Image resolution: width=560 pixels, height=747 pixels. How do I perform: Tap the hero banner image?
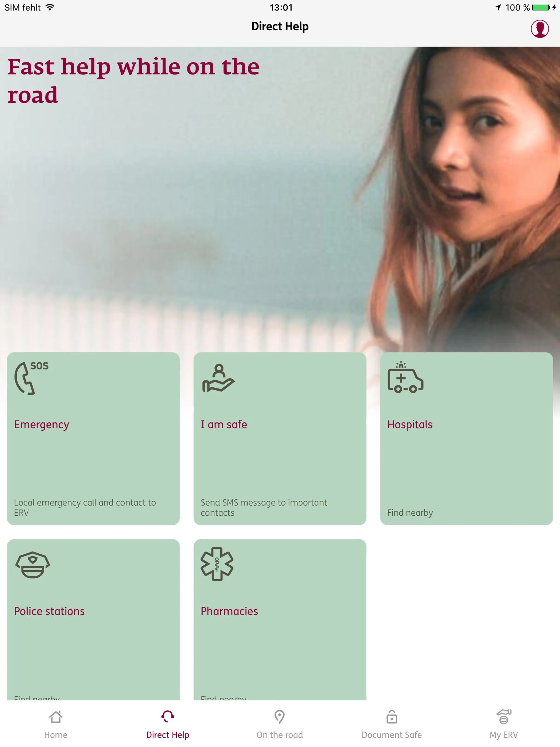tap(280, 191)
